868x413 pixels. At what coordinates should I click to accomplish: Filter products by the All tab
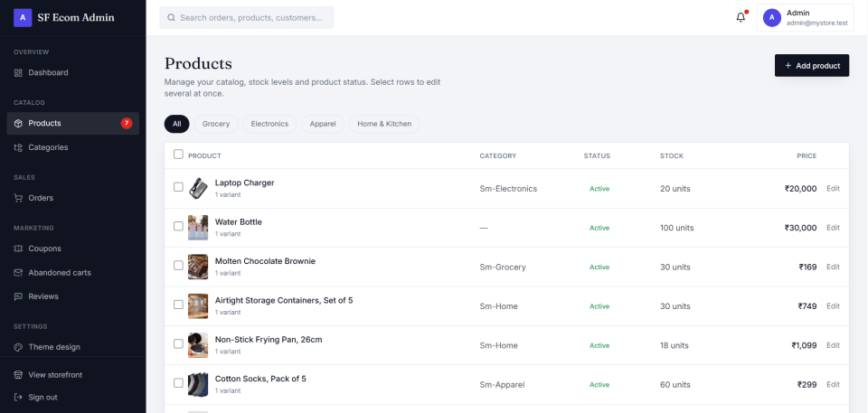point(176,124)
